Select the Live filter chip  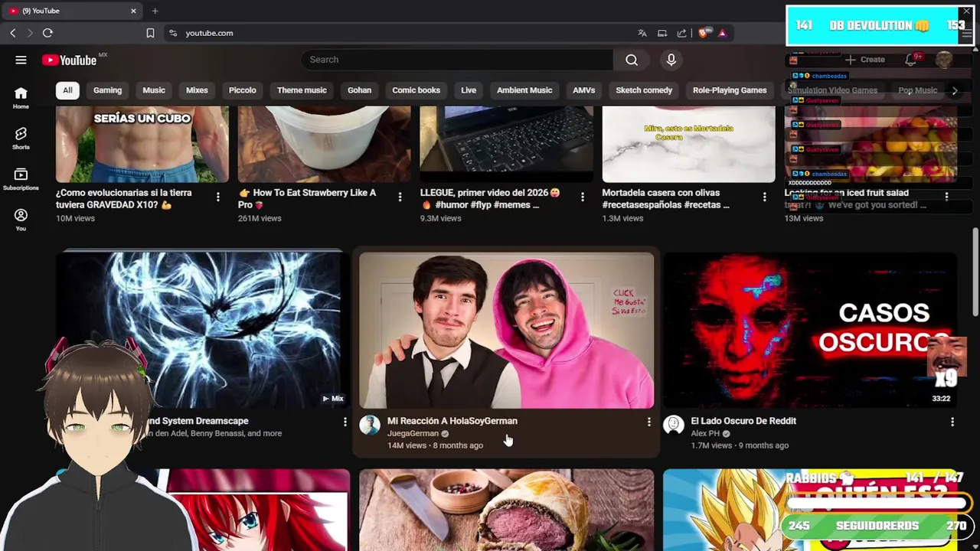pos(469,90)
